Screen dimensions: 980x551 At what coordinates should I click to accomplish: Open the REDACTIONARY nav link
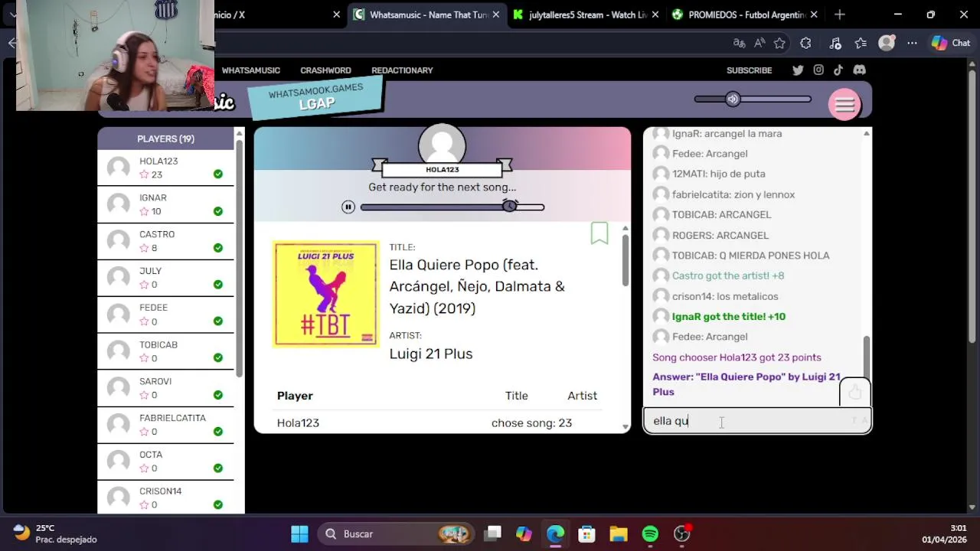click(x=402, y=70)
